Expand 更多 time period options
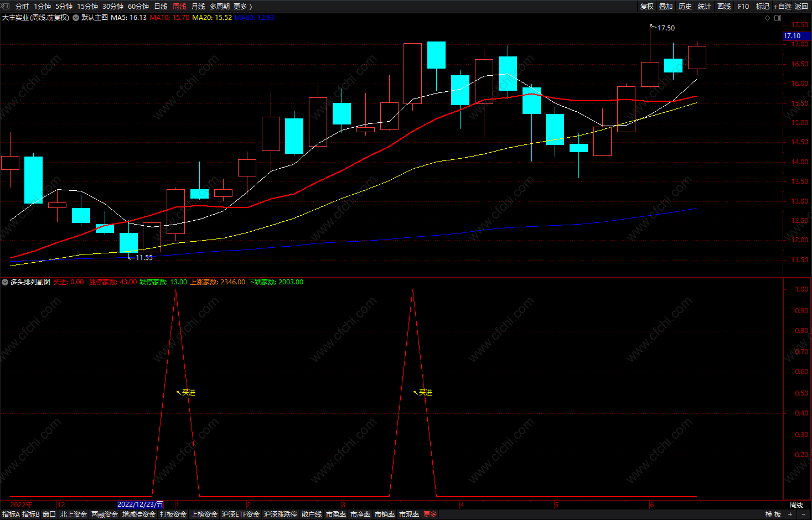Image resolution: width=812 pixels, height=520 pixels. 243,7
